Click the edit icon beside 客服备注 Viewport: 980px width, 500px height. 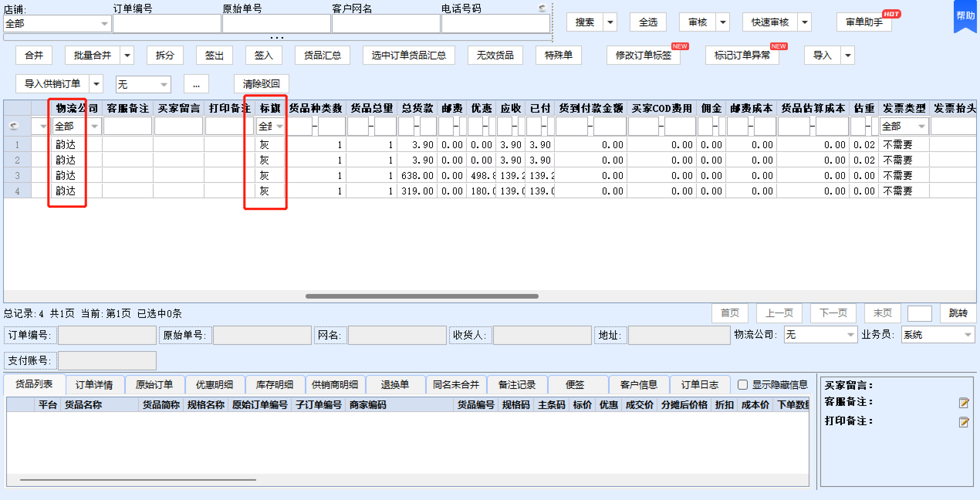coord(964,403)
